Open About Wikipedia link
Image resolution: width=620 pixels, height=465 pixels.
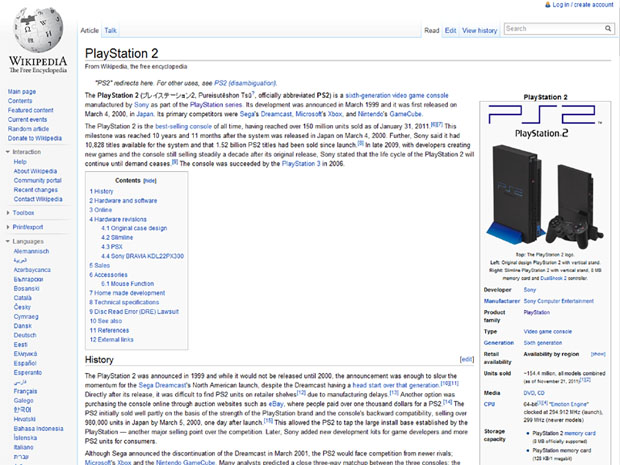point(35,171)
